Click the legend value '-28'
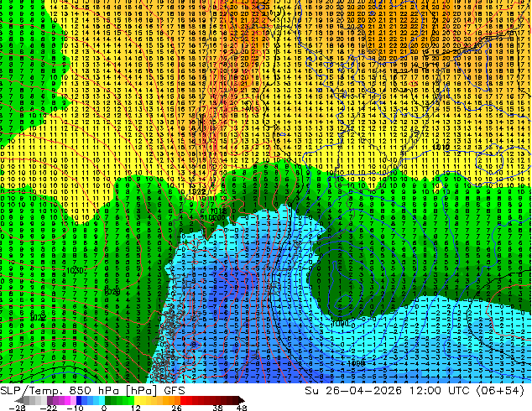Screen dimensions: 532x411 [x=17, y=408]
